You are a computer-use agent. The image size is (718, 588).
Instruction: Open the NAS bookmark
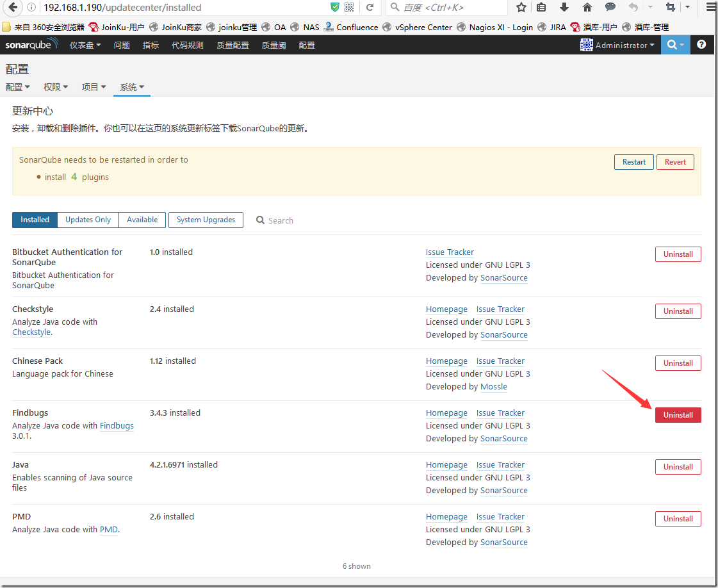tap(305, 27)
